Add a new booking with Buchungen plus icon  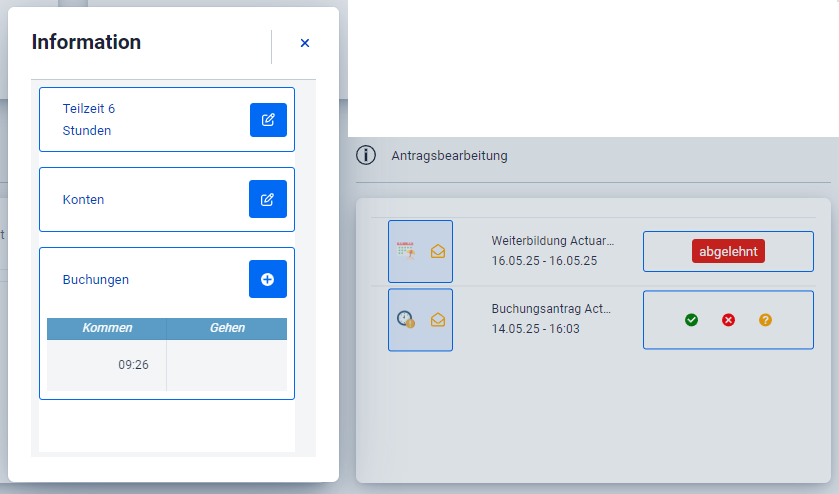(267, 279)
